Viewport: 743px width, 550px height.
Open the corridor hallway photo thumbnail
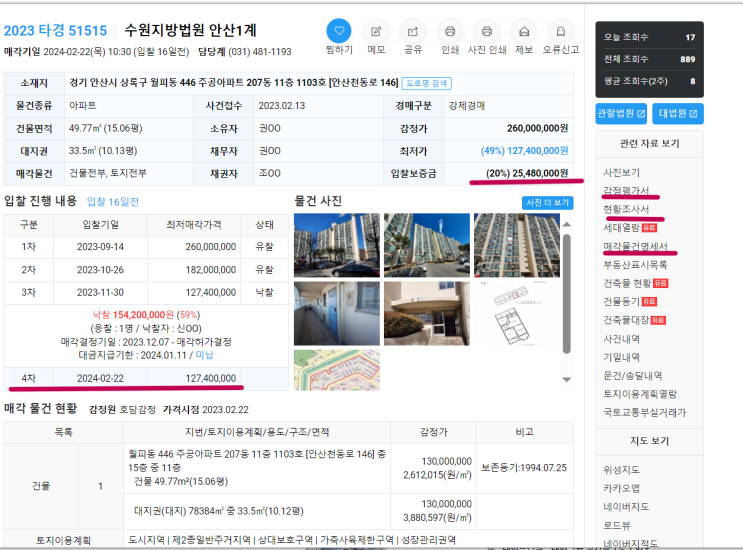pos(337,314)
